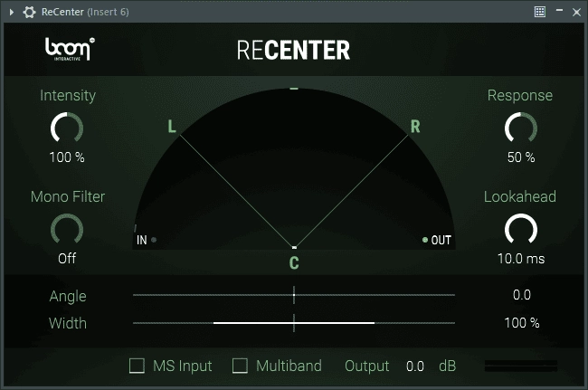
Task: Expand the plugin menu arrow in title bar
Action: [x=12, y=12]
